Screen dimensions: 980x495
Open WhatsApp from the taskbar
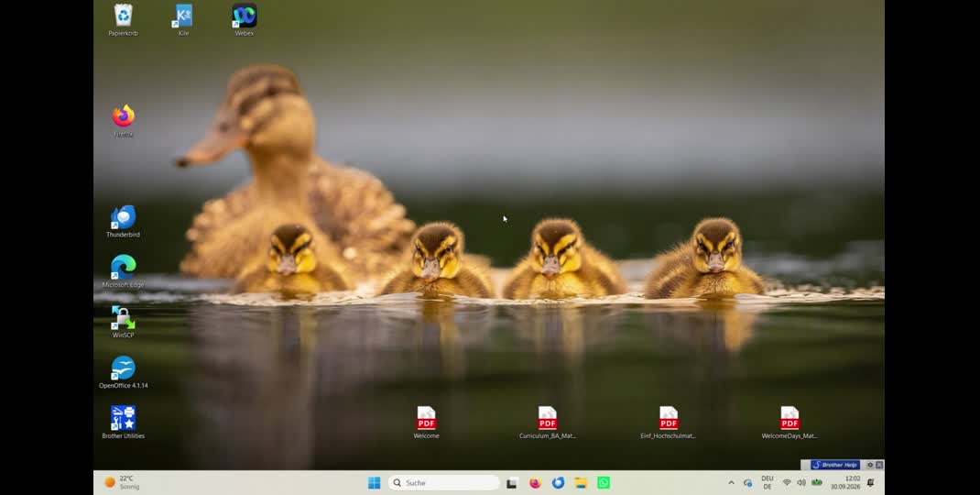[604, 482]
